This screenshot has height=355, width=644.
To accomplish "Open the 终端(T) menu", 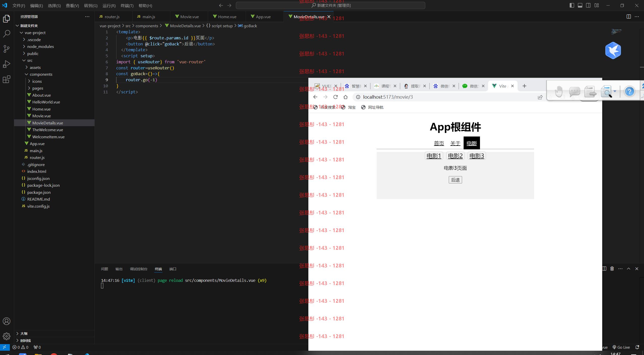I will (127, 6).
